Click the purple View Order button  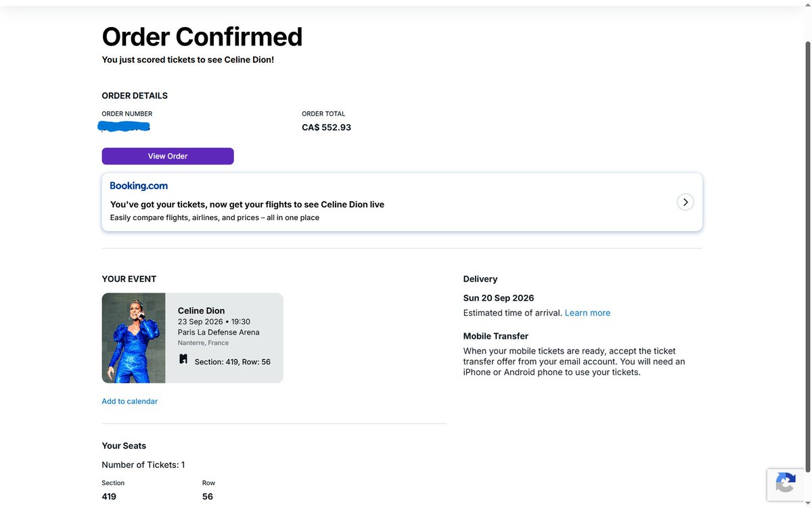tap(168, 156)
